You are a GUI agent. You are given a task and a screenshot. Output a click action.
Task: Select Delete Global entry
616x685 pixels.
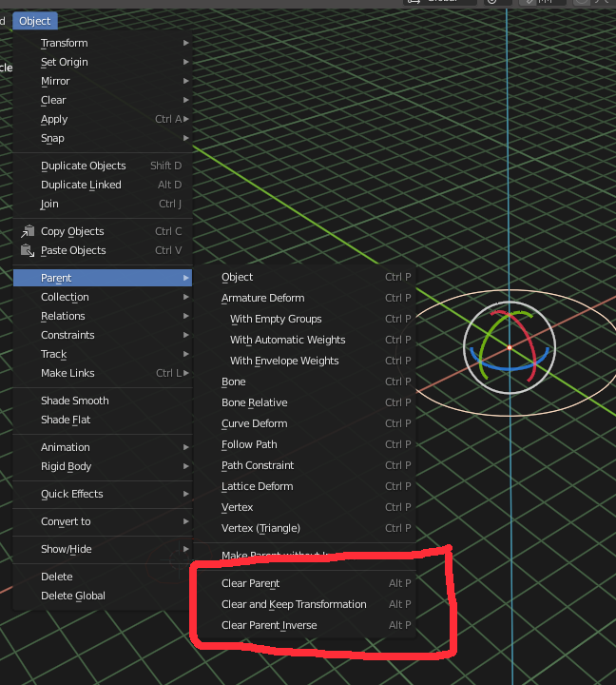103,596
